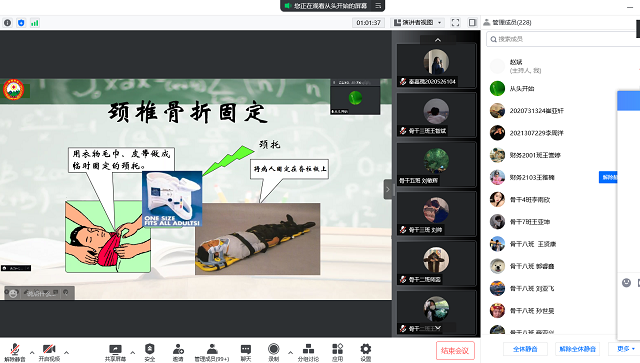The image size is (640, 363).
Task: Unmute microphone with 解除静音 button
Action: pos(15,352)
